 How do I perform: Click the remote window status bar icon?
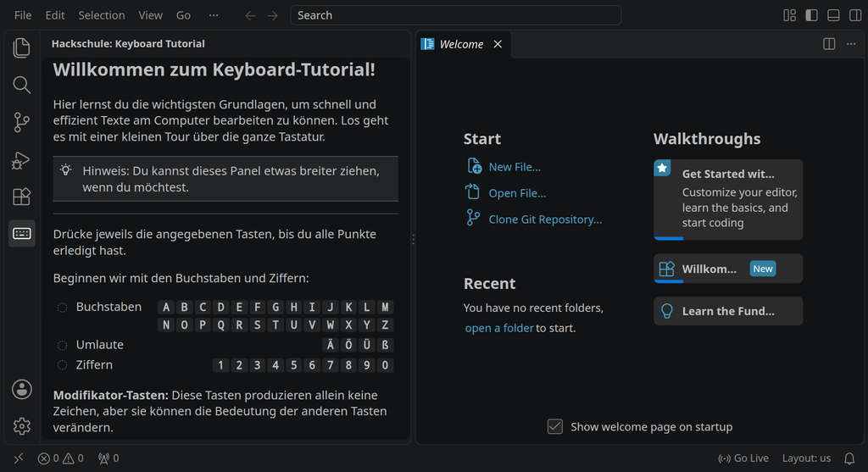(x=19, y=458)
